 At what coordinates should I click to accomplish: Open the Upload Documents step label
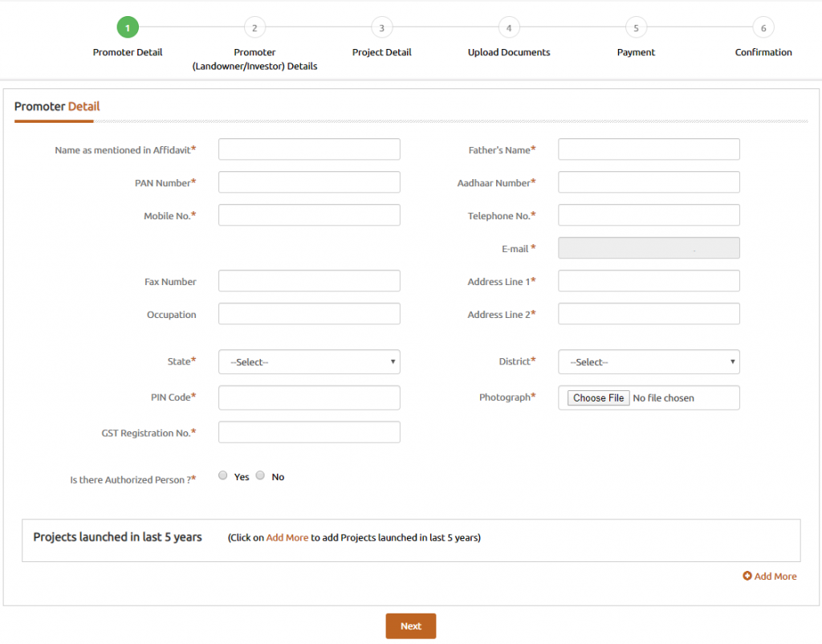click(509, 52)
